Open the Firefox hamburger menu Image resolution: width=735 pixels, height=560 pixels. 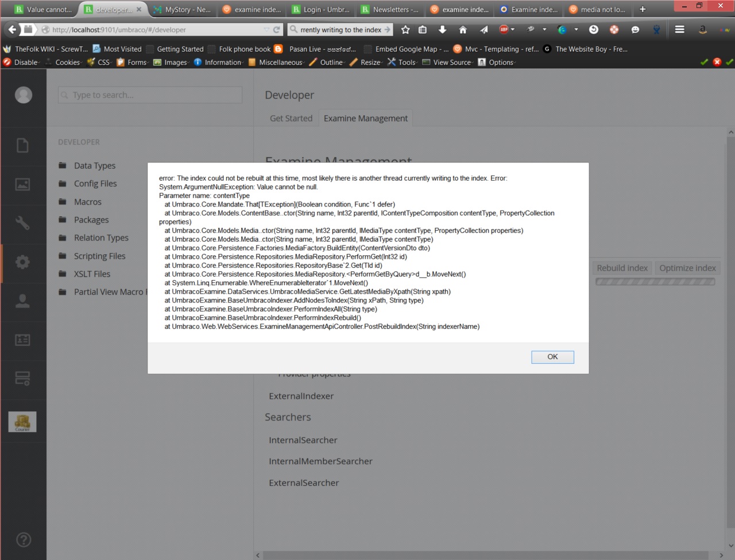(679, 29)
